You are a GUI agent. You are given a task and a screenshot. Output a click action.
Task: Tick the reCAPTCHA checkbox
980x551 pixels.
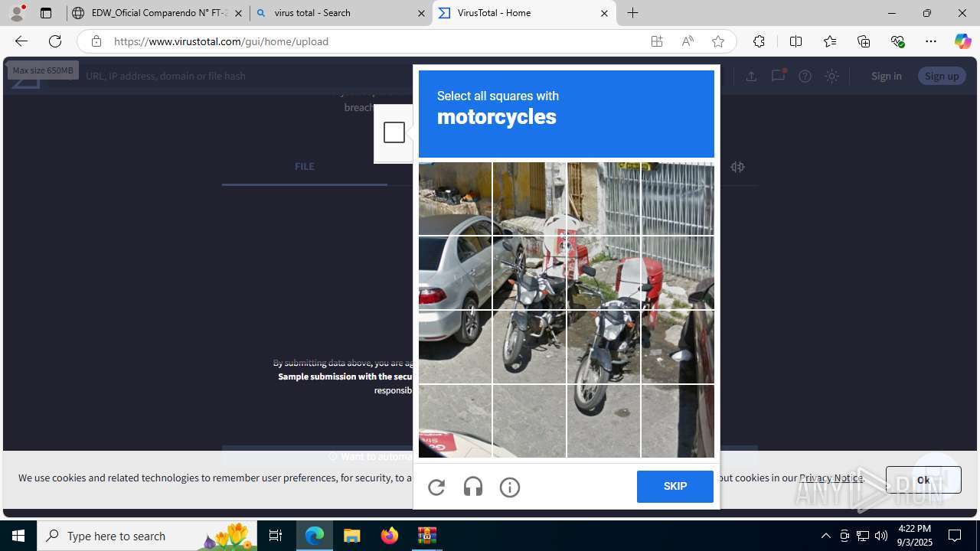(394, 132)
